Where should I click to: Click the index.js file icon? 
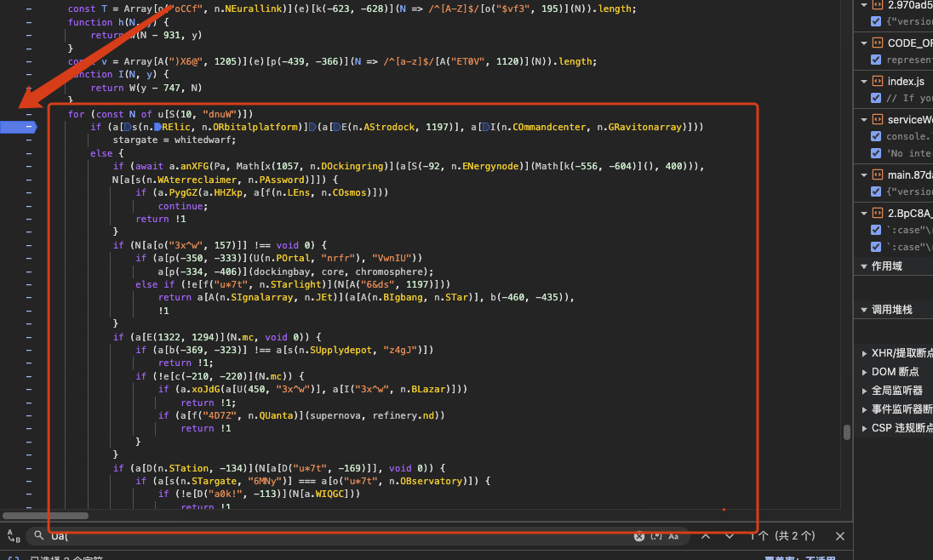click(877, 81)
